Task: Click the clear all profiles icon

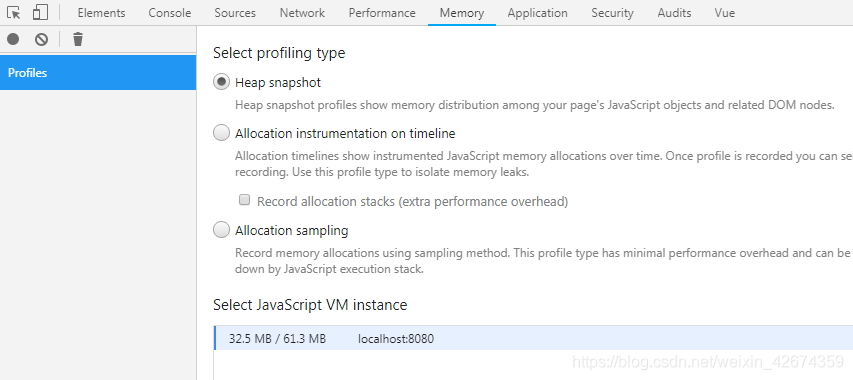Action: (x=41, y=39)
